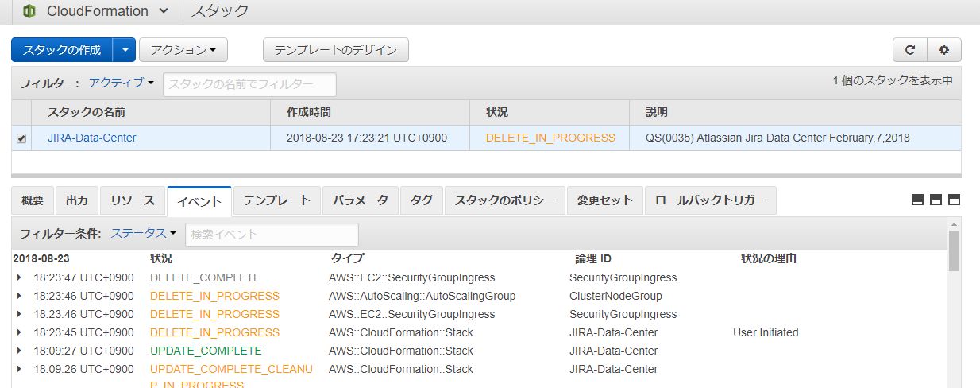The width and height of the screenshot is (980, 388).
Task: Switch to the パラメータ tab
Action: pyautogui.click(x=361, y=200)
